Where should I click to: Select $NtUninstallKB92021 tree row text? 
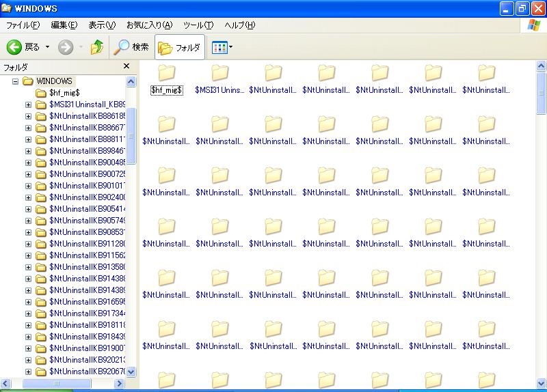click(88, 360)
